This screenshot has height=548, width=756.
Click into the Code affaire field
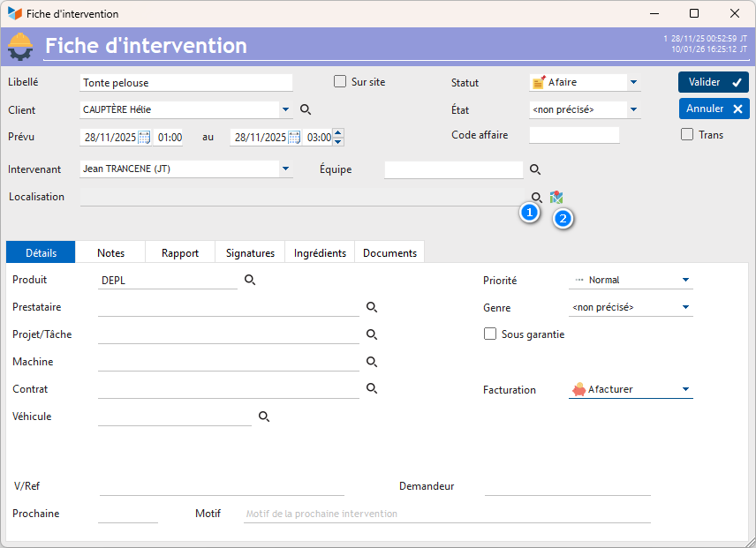click(x=574, y=135)
